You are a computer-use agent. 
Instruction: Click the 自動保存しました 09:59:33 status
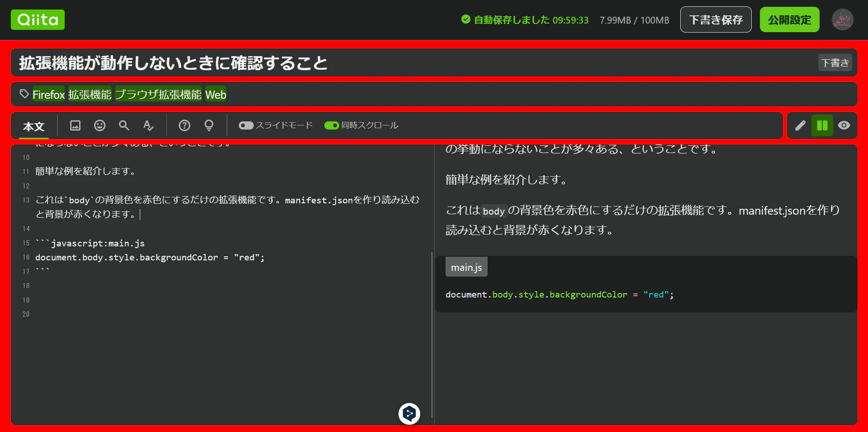click(531, 20)
